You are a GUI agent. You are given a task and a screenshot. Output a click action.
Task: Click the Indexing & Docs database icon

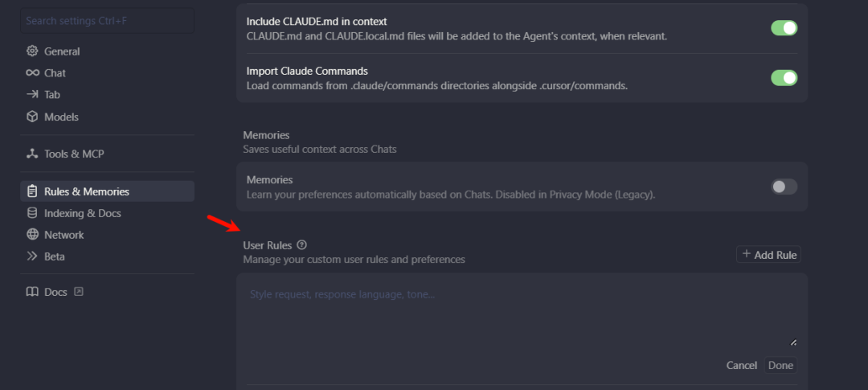(x=32, y=213)
